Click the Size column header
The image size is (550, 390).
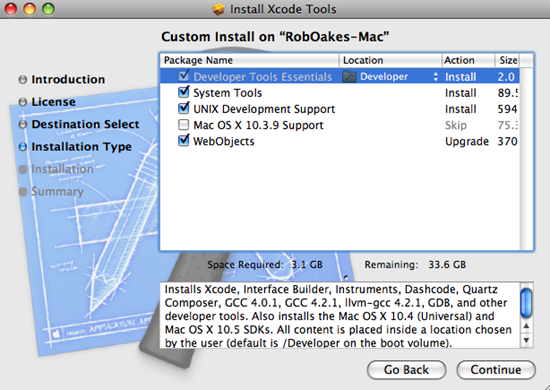(507, 60)
